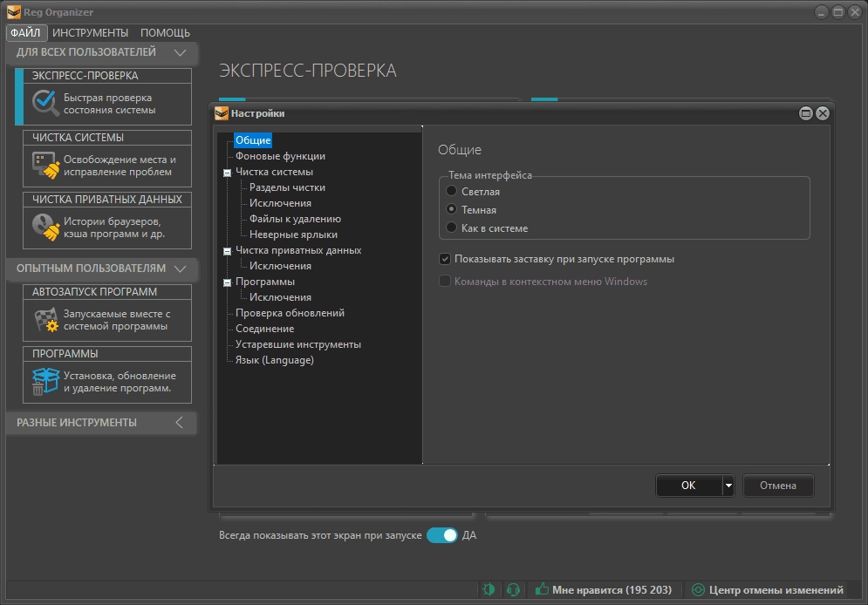Uncheck Показывать заставку при запуске программы
The image size is (868, 605).
pyautogui.click(x=445, y=259)
